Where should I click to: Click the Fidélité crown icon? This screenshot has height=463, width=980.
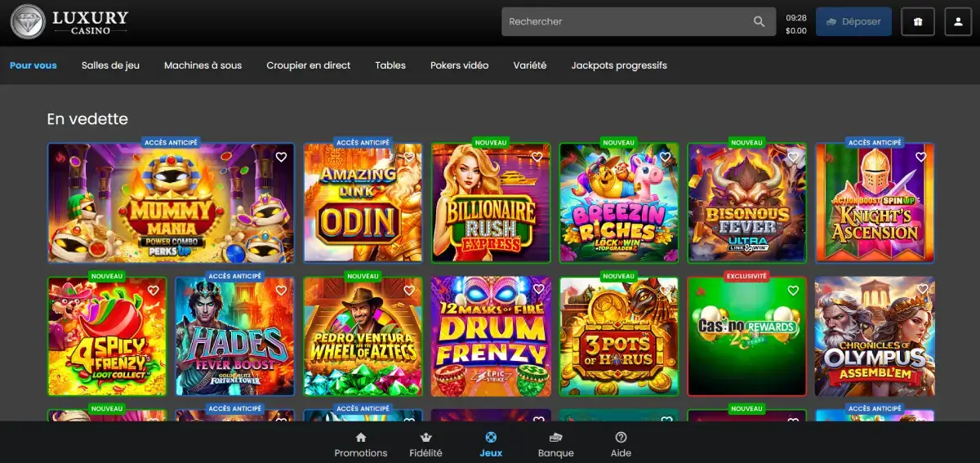[x=425, y=438]
